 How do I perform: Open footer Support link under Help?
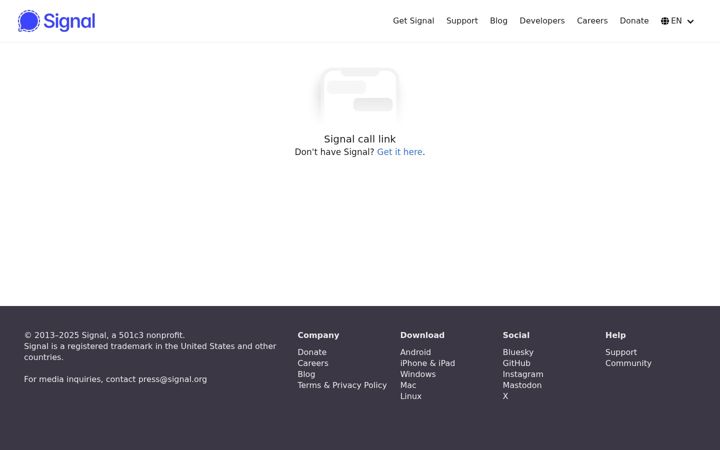coord(621,352)
